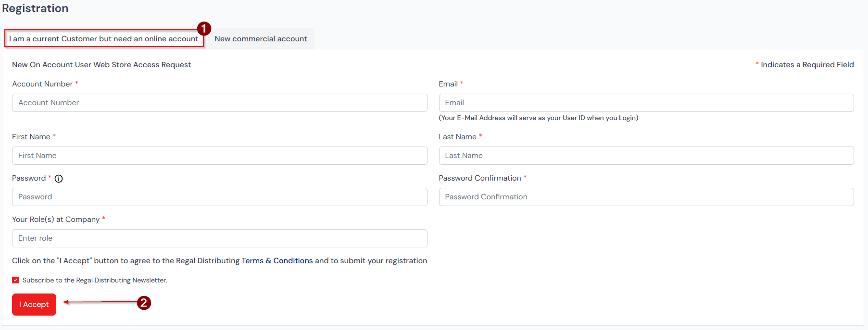This screenshot has height=330, width=868.
Task: Focus the Password entry field
Action: (x=219, y=197)
